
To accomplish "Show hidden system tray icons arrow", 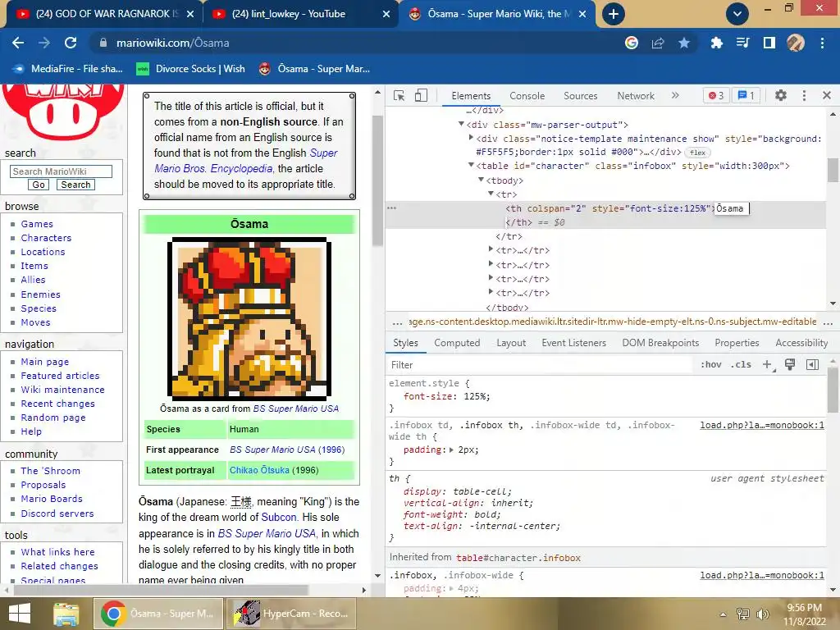I will [x=723, y=614].
